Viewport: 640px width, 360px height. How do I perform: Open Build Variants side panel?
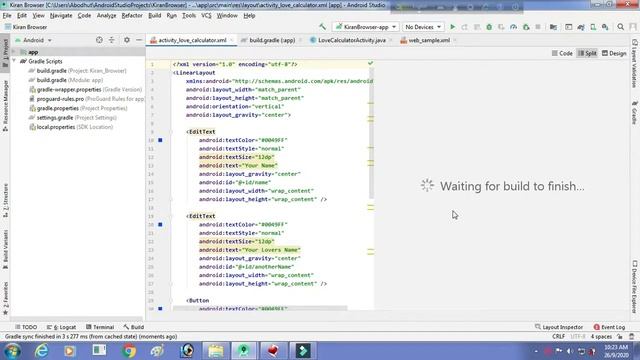[x=5, y=249]
